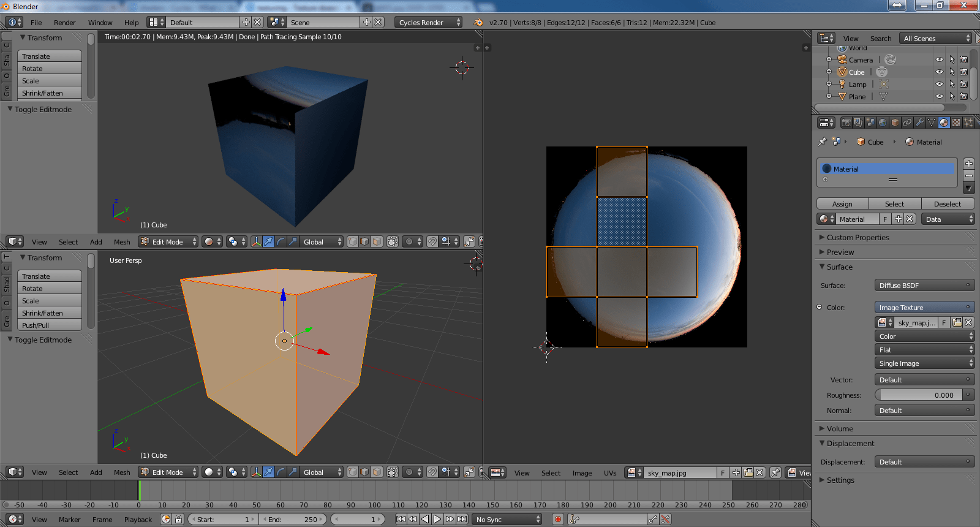Expand the Volume panel
Screen dimensions: 980x527
(822, 428)
